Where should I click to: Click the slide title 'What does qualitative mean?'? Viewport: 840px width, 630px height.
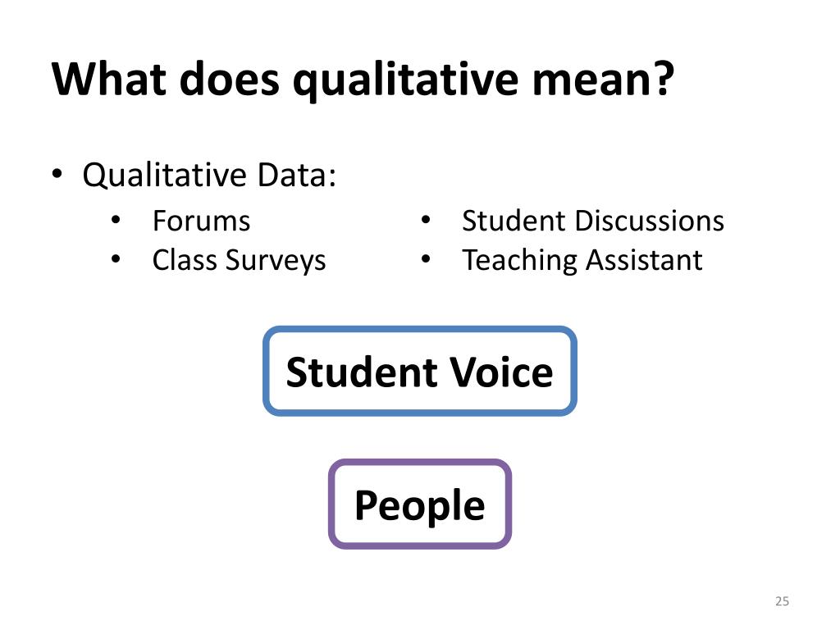(x=363, y=80)
